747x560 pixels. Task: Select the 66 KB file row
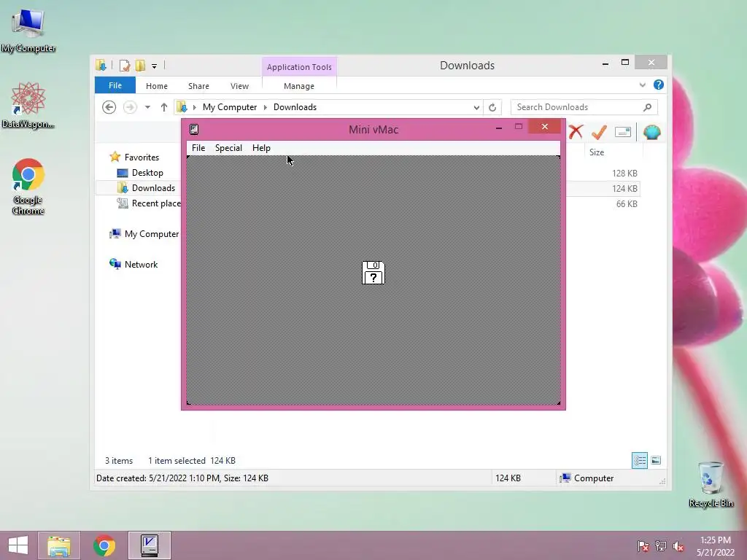click(603, 204)
